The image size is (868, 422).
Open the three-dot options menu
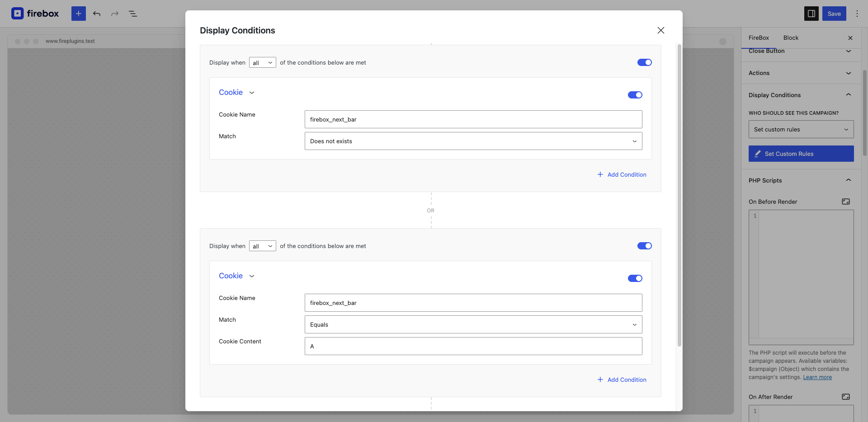pos(857,14)
